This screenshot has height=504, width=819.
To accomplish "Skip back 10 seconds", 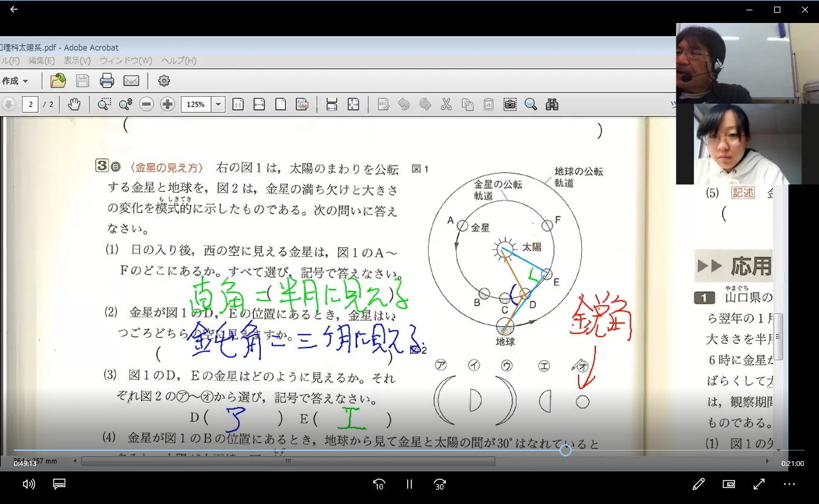I will click(379, 484).
